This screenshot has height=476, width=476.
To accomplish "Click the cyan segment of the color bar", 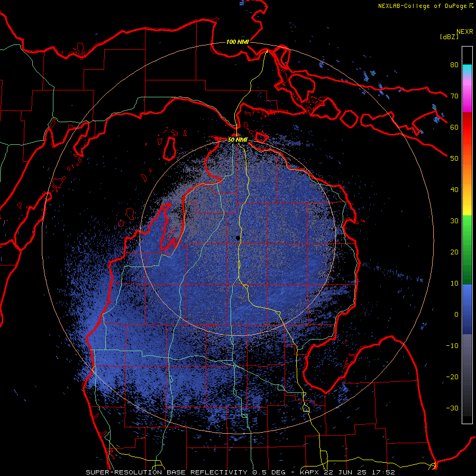I will (467, 70).
